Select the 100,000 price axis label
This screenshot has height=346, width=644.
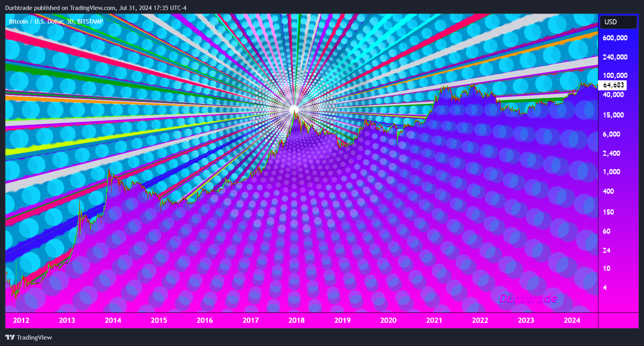[x=615, y=76]
